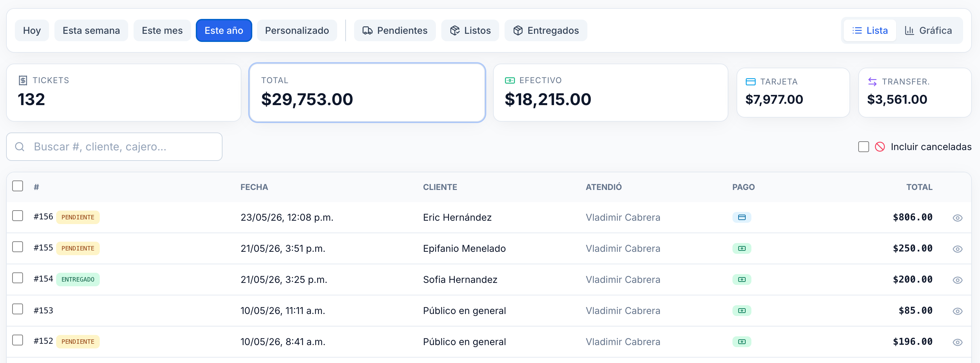Image resolution: width=980 pixels, height=363 pixels.
Task: Select checkbox for ticket #156
Action: 18,216
